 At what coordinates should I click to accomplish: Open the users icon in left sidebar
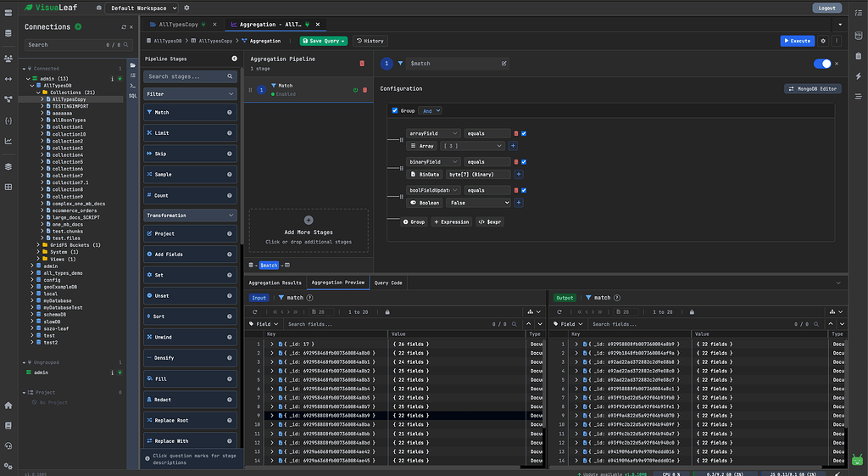click(8, 59)
